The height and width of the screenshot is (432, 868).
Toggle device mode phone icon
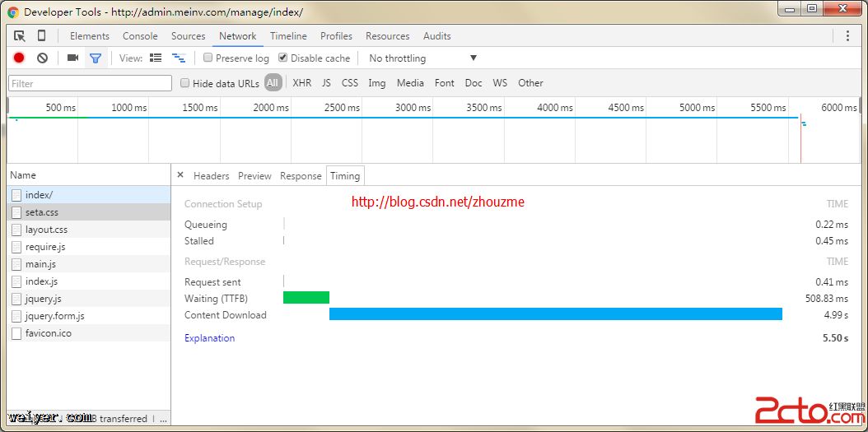coord(41,36)
